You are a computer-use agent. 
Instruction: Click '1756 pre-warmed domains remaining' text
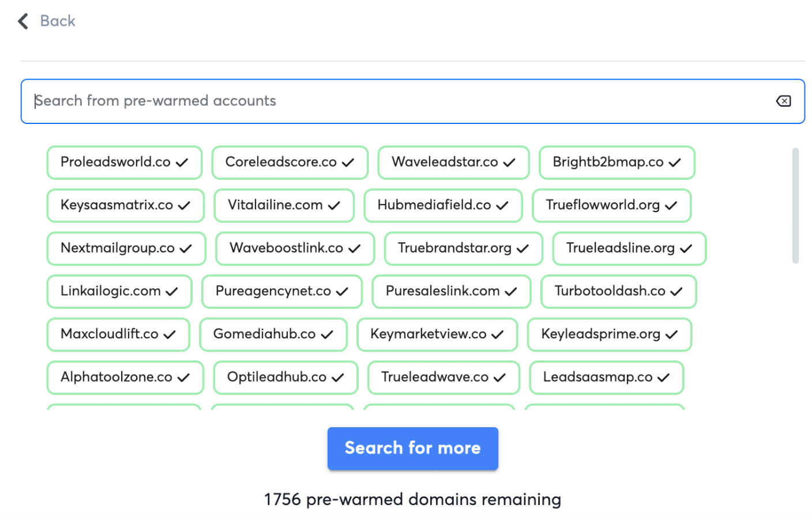pyautogui.click(x=412, y=499)
